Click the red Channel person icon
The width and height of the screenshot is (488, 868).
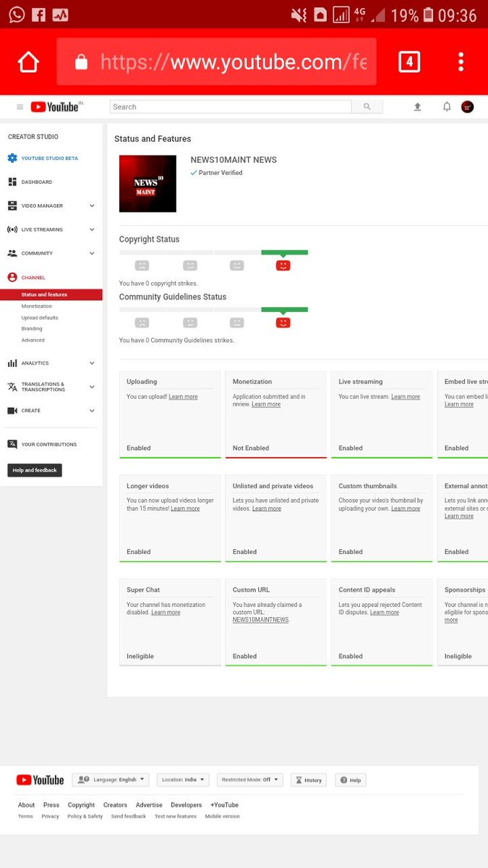(x=12, y=277)
